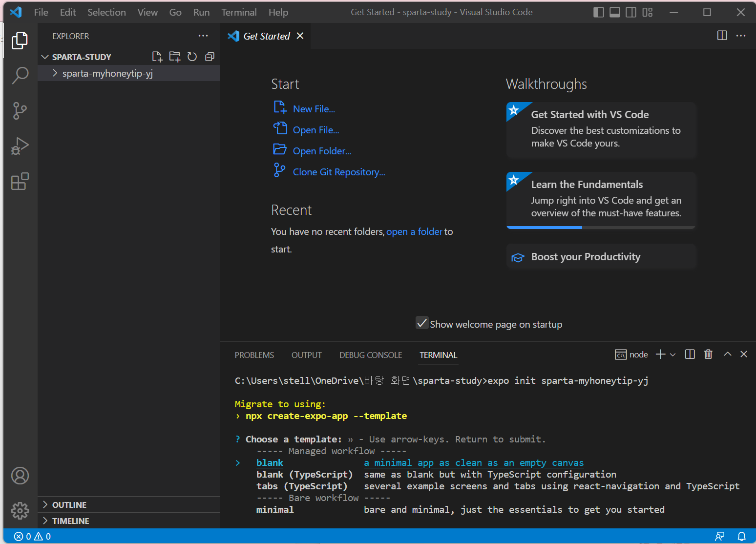Select the blank template option in terminal
This screenshot has height=544, width=756.
[270, 462]
